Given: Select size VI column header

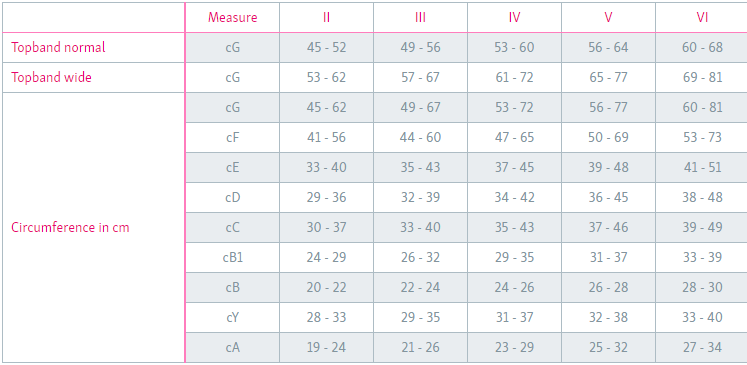Looking at the screenshot, I should tap(702, 18).
